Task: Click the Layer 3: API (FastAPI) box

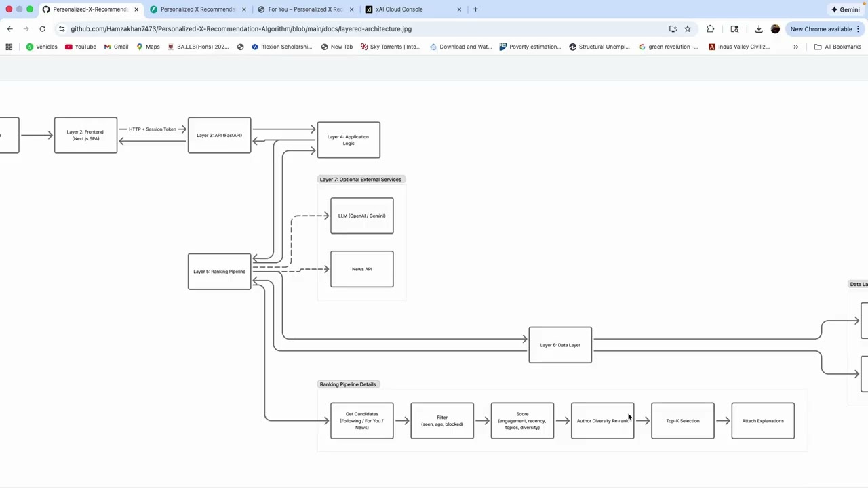Action: pyautogui.click(x=219, y=135)
